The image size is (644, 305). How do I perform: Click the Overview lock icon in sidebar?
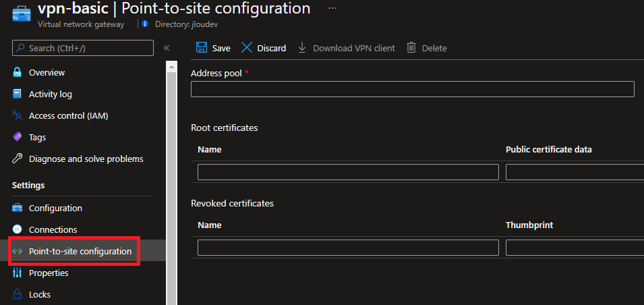point(17,72)
